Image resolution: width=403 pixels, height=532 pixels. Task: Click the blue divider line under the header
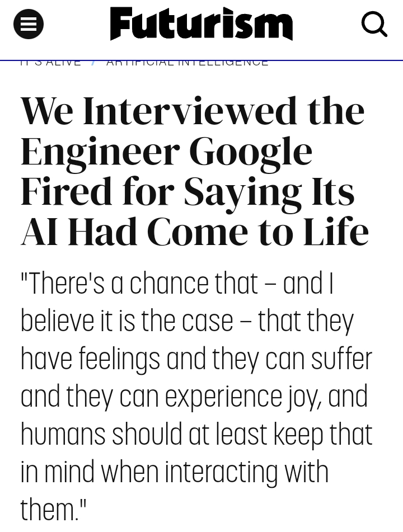(x=201, y=60)
